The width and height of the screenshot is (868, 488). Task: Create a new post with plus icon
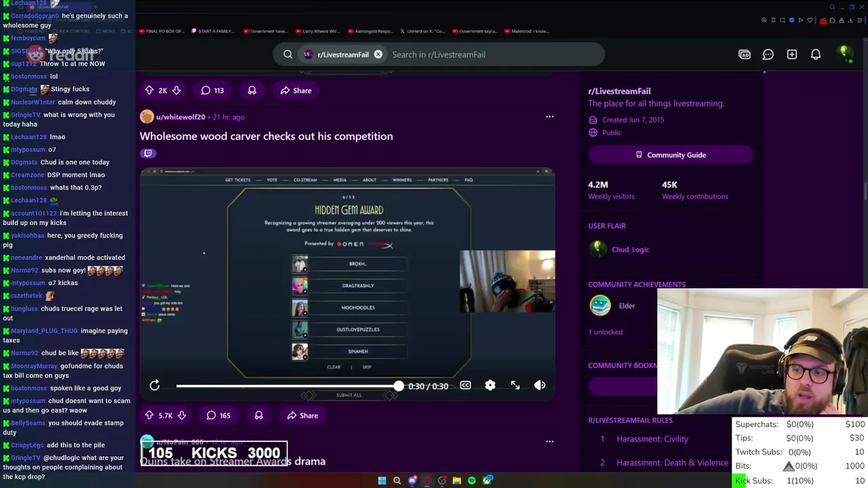click(792, 54)
